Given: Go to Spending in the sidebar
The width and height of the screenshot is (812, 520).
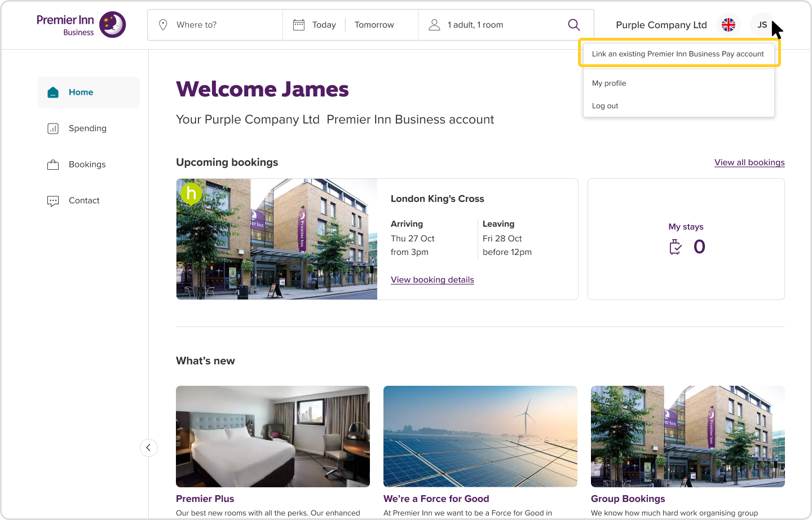Looking at the screenshot, I should click(x=89, y=129).
